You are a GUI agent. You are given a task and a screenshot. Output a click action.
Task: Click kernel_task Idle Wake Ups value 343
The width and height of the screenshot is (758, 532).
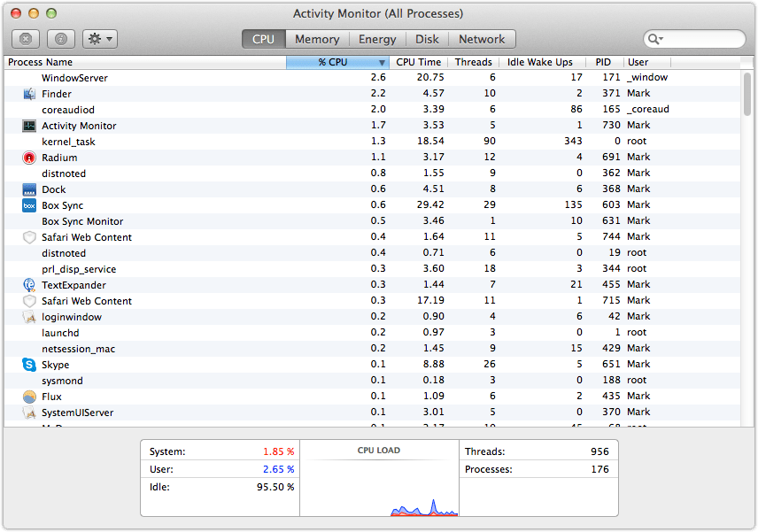[x=573, y=141]
